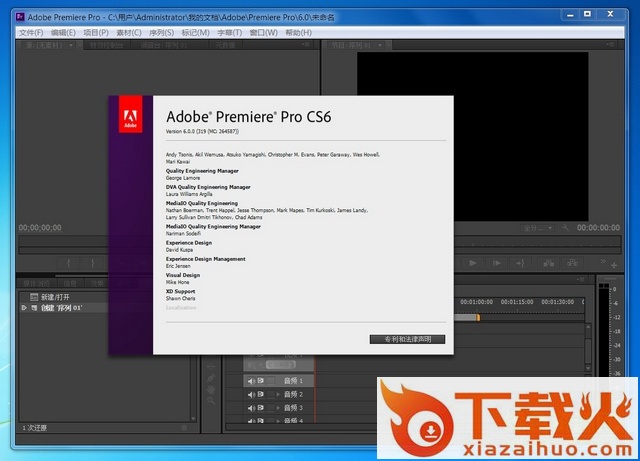Open the 文件(F) menu

(31, 33)
